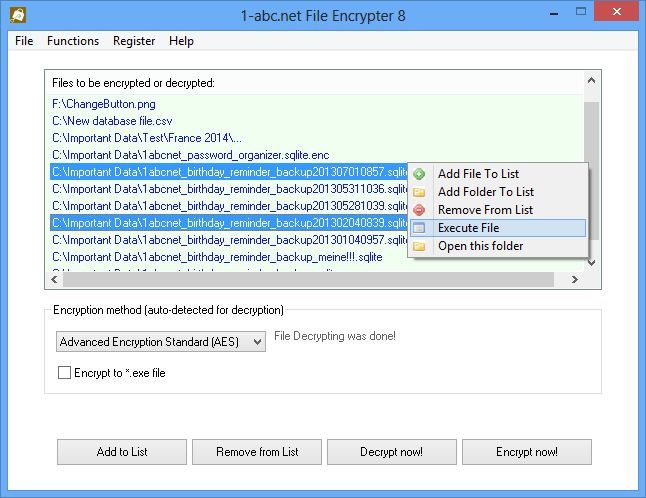Select the backup201305281039 file entry
This screenshot has height=498, width=646.
[x=229, y=206]
